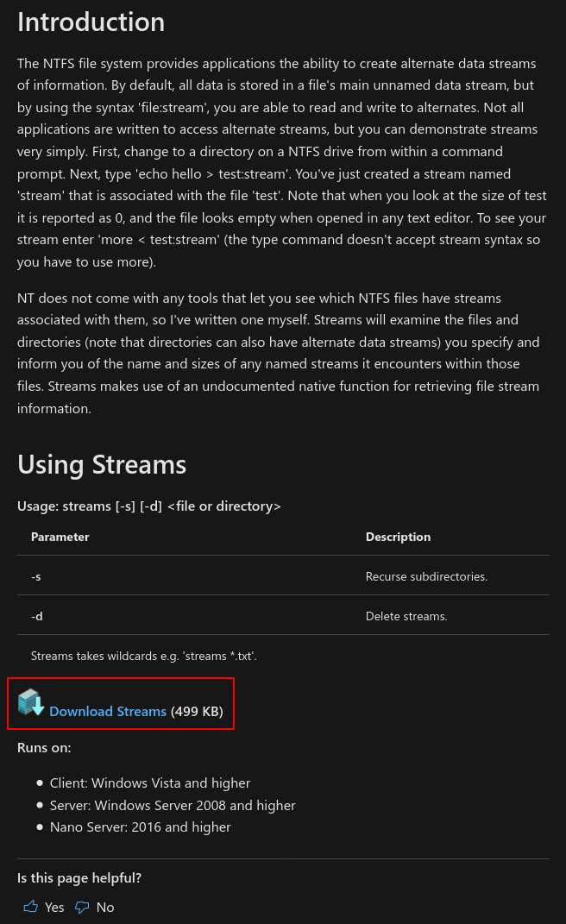Click the Delete streams description
This screenshot has height=924, width=566.
[406, 616]
